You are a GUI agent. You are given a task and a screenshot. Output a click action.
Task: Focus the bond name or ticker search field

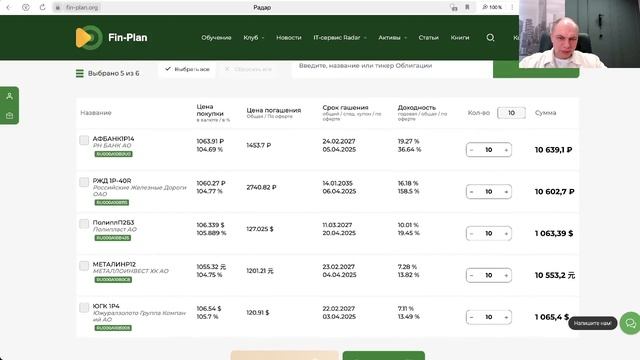point(392,68)
